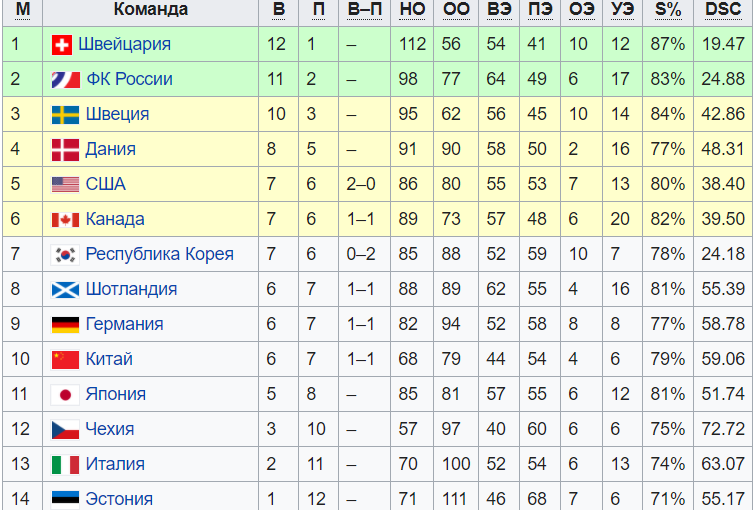
Task: Click the Denmark flag icon
Action: (66, 150)
